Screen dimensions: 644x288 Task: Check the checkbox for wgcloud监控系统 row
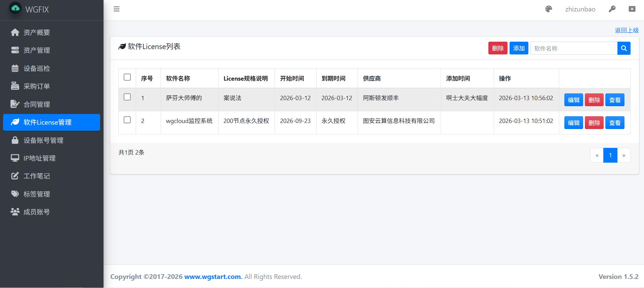[127, 120]
